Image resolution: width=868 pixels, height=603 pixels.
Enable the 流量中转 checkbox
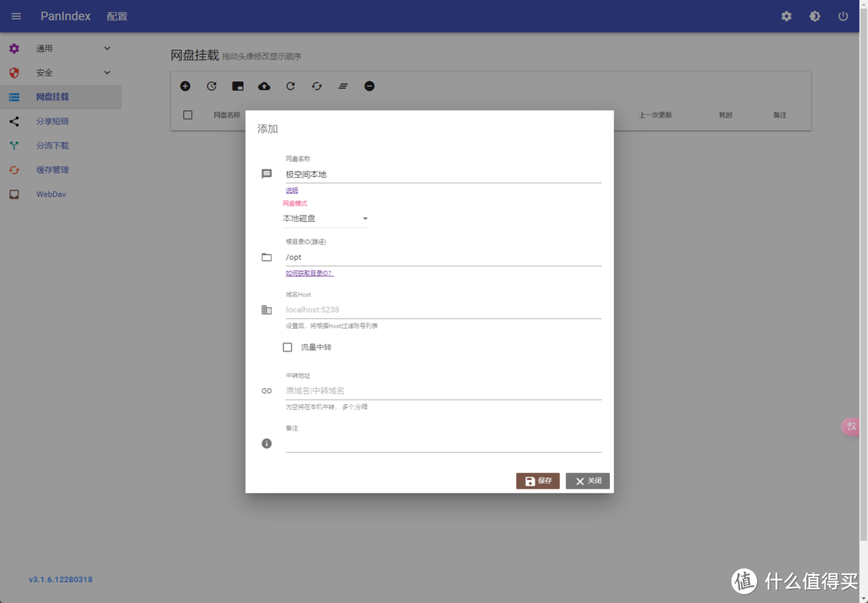click(x=287, y=347)
